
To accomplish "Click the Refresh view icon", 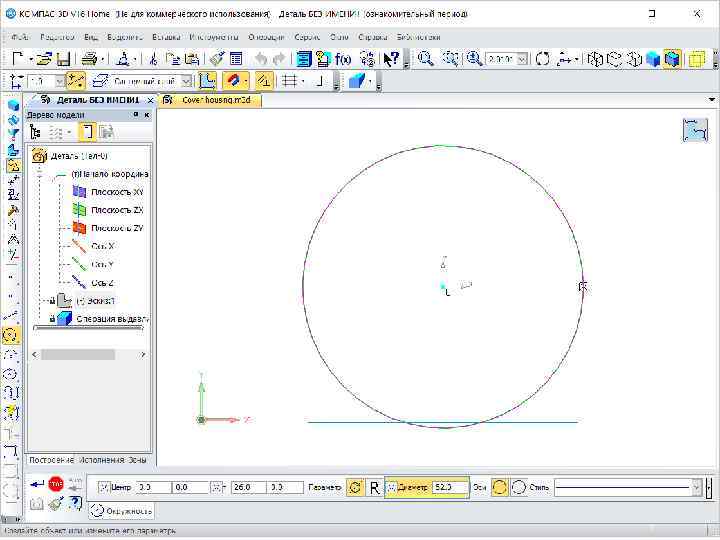I will [542, 59].
